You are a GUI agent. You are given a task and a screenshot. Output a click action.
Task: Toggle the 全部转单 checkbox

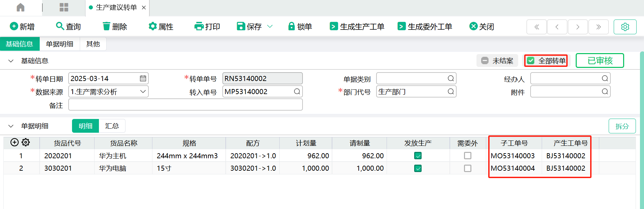pyautogui.click(x=531, y=61)
